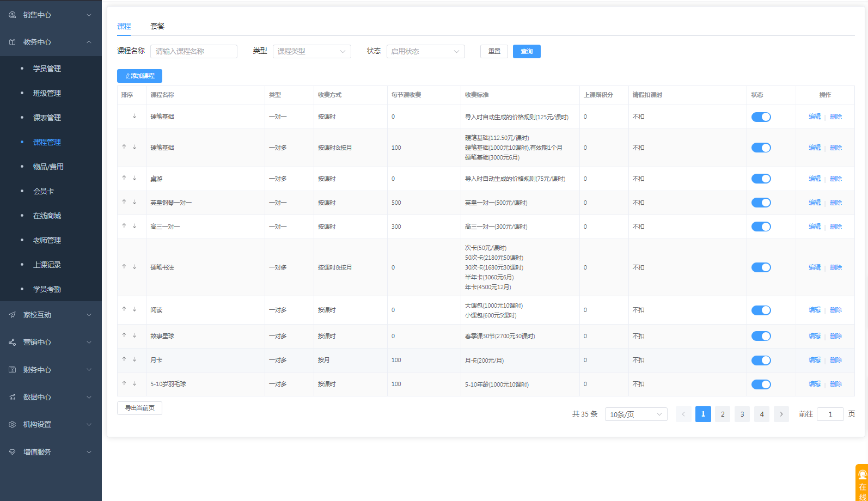Select the 课程 tab
This screenshot has height=501, width=868.
coord(124,26)
